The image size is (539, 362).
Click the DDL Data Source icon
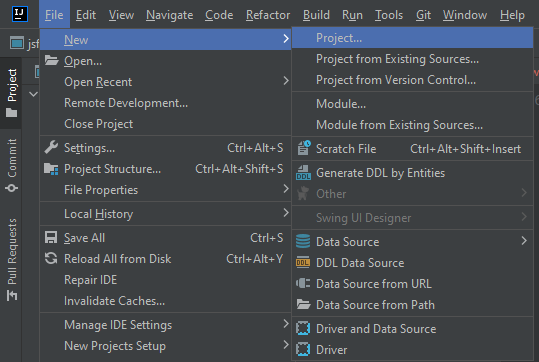303,262
